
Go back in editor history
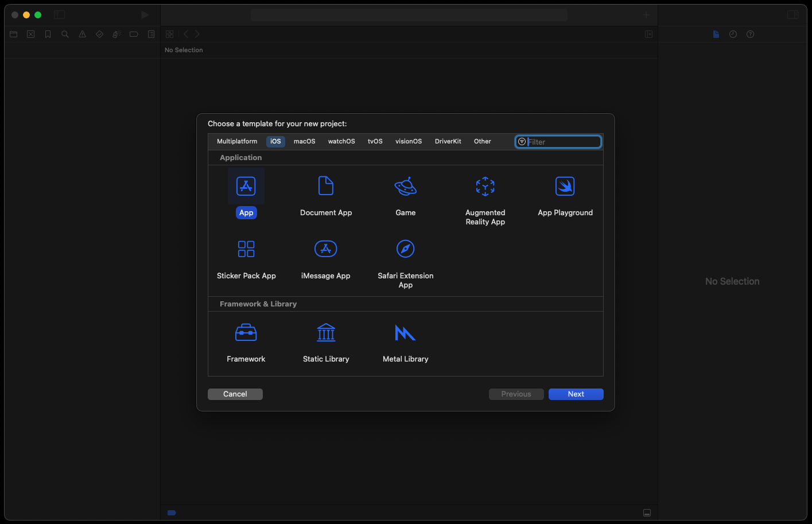pyautogui.click(x=186, y=34)
